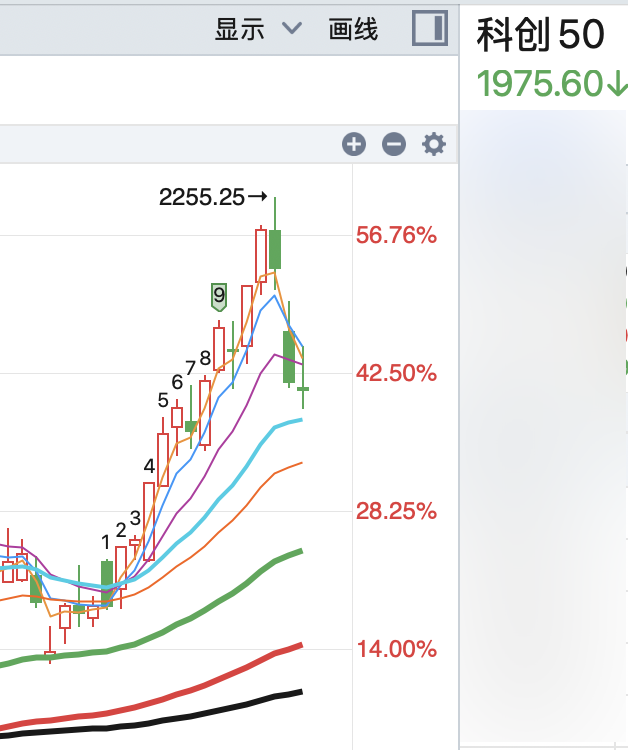Viewport: 628px width, 750px height.
Task: Zoom out chart with minus icon
Action: click(x=394, y=144)
